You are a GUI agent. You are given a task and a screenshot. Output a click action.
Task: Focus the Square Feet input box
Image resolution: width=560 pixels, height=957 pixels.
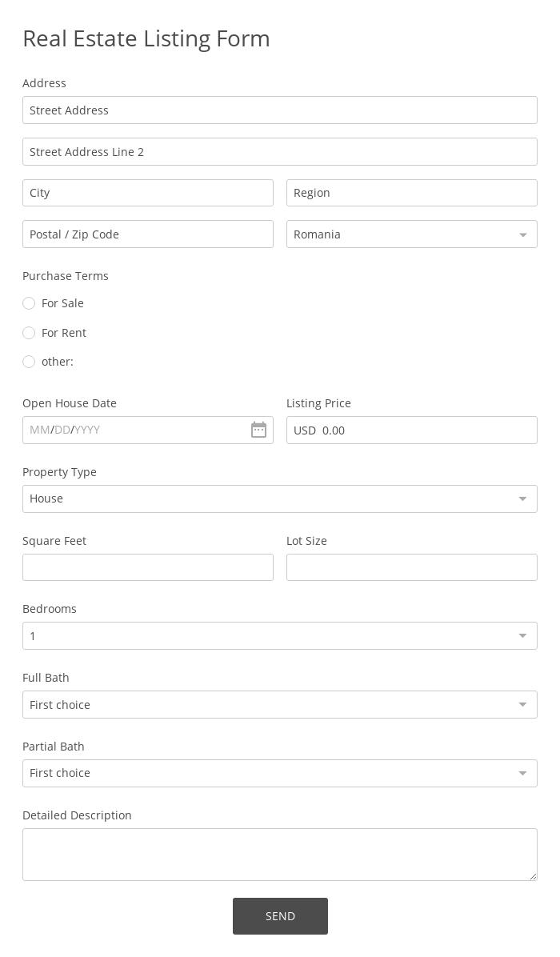click(147, 567)
